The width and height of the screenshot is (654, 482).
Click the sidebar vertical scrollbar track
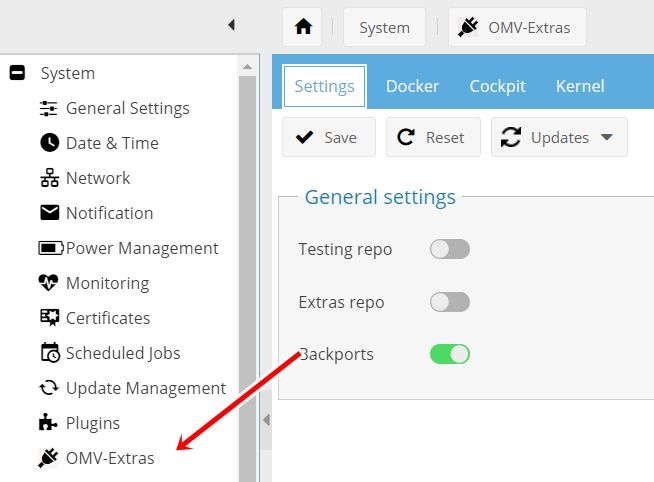click(247, 275)
